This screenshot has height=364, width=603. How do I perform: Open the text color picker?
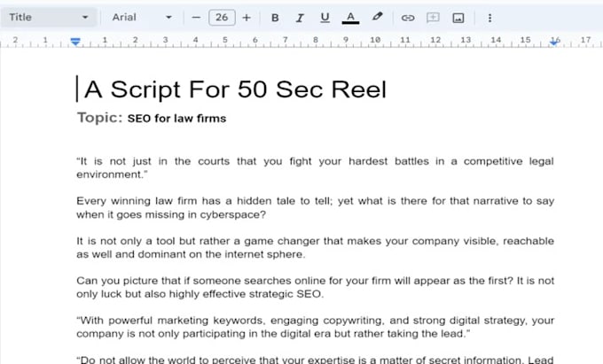click(x=350, y=17)
